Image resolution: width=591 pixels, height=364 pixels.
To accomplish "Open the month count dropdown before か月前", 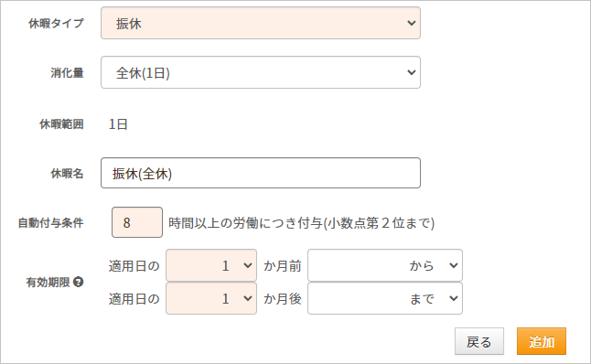I will (211, 265).
